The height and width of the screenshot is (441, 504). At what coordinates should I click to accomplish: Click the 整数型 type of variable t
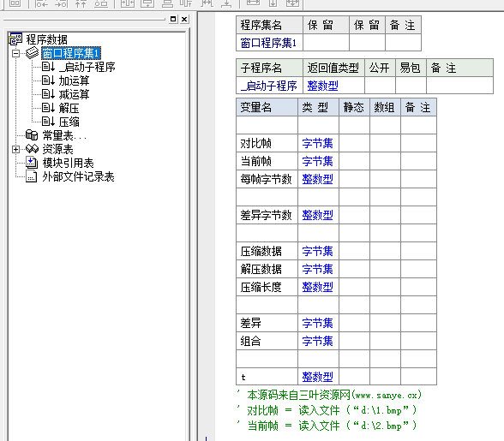pyautogui.click(x=317, y=377)
